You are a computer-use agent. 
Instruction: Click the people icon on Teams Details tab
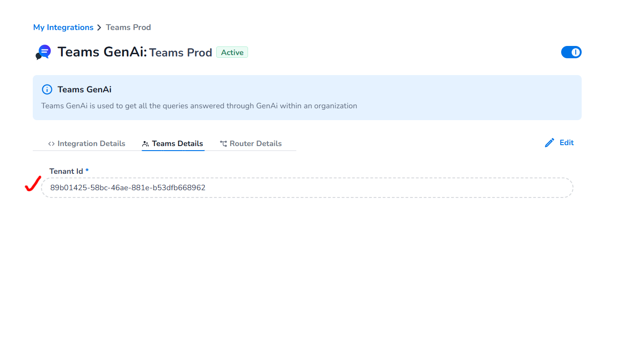[146, 144]
